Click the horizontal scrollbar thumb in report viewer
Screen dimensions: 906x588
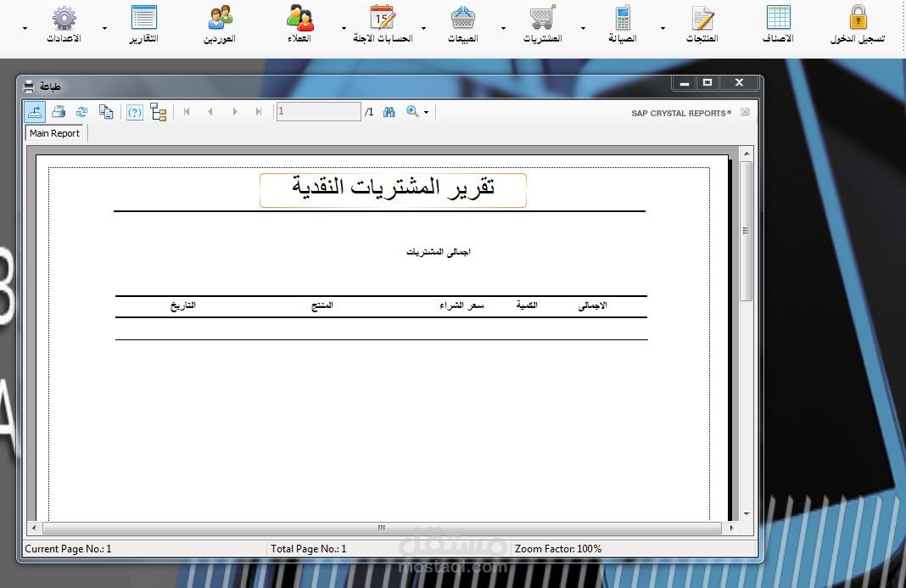(382, 528)
